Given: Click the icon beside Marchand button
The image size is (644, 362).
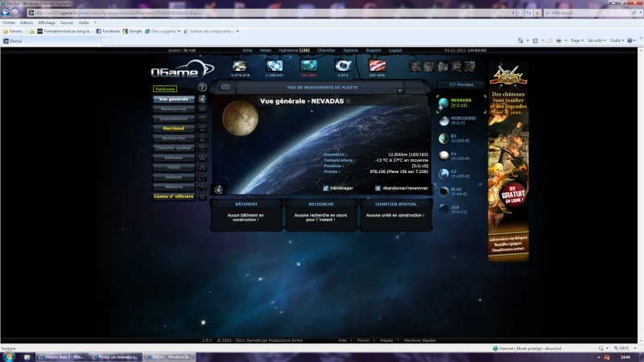Looking at the screenshot, I should pos(202,129).
